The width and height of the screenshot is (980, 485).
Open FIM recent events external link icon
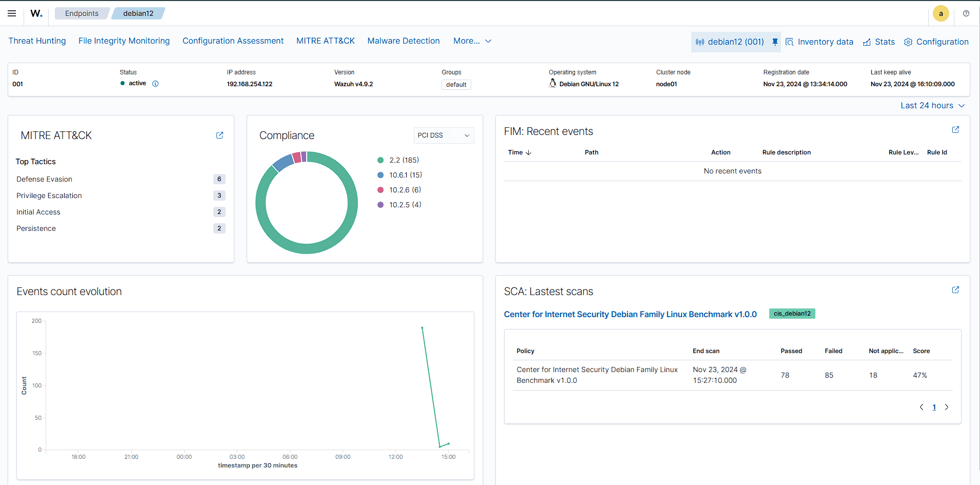point(955,130)
